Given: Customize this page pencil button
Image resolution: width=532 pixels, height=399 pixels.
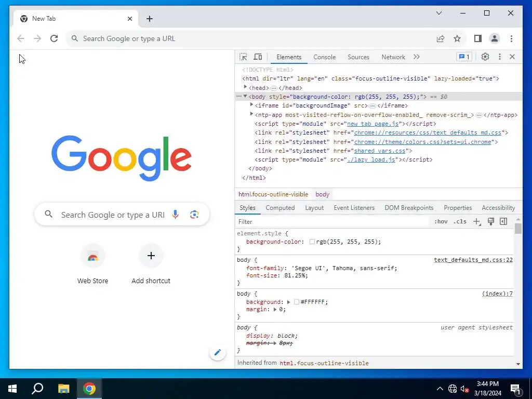Looking at the screenshot, I should 218,352.
